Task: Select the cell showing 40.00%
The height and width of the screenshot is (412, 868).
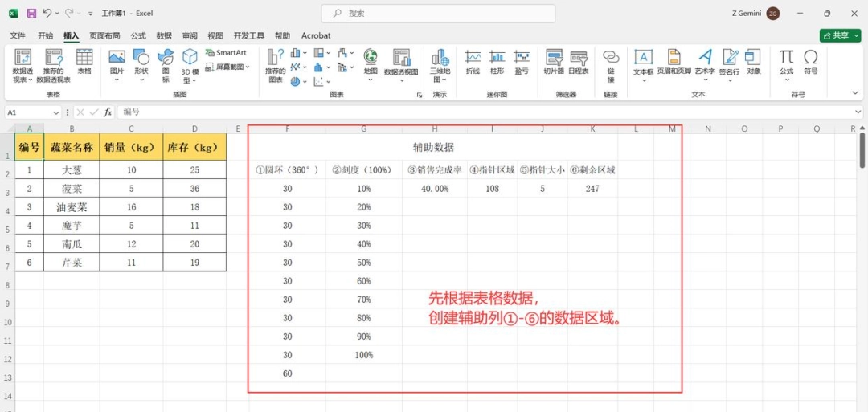Action: (435, 189)
